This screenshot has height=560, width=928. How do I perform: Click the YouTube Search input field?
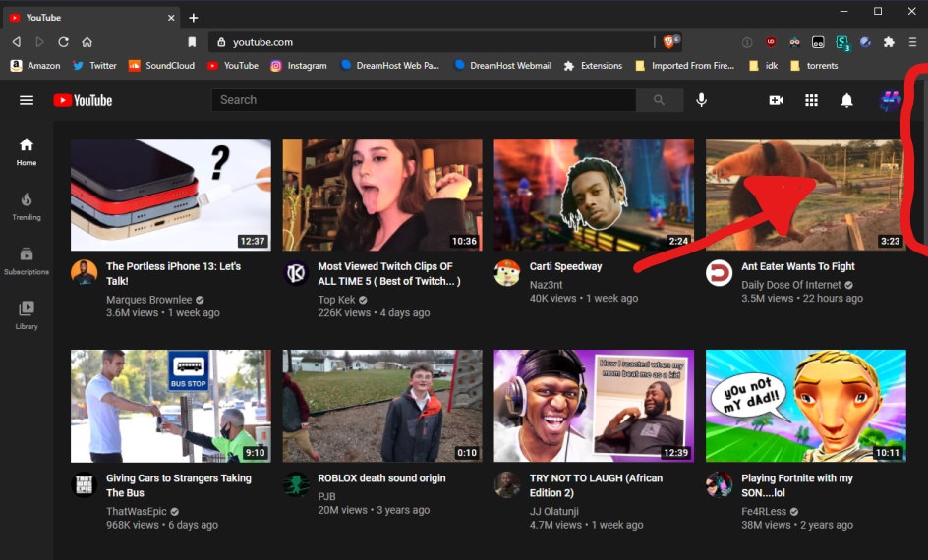tap(424, 100)
